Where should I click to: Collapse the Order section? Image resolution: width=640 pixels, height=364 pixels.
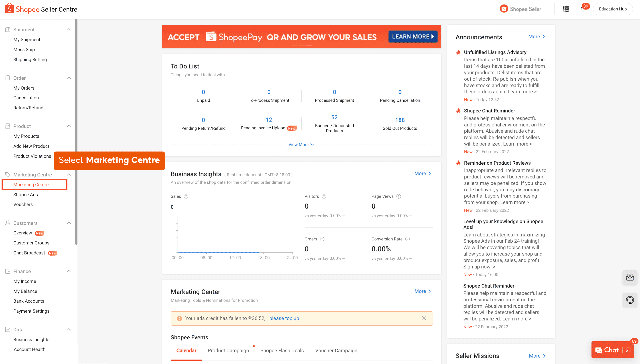[69, 78]
